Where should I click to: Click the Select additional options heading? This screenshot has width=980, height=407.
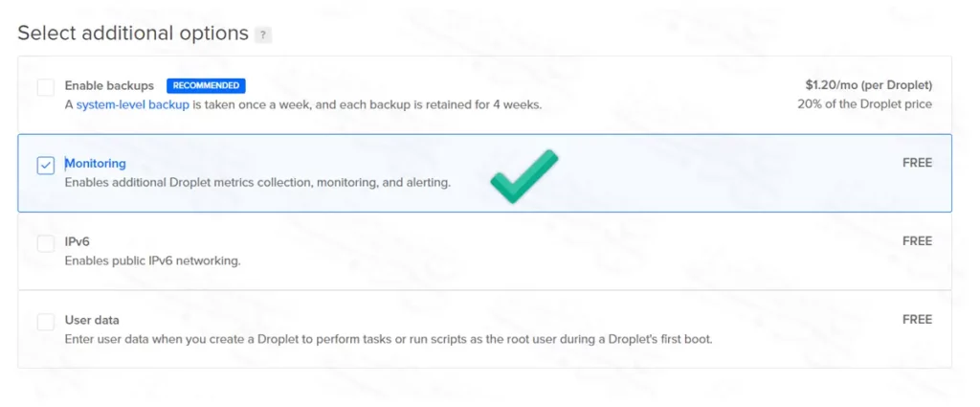(x=133, y=34)
